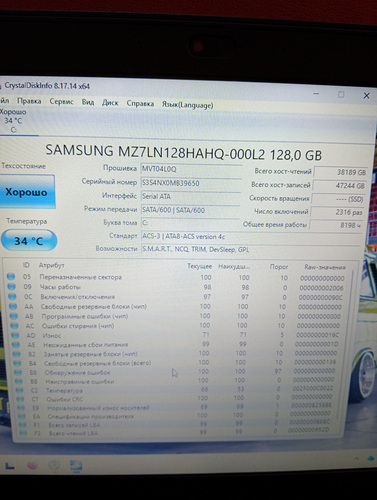Click status circle of Неисправимые ошибки
The height and width of the screenshot is (500, 377).
tap(19, 381)
